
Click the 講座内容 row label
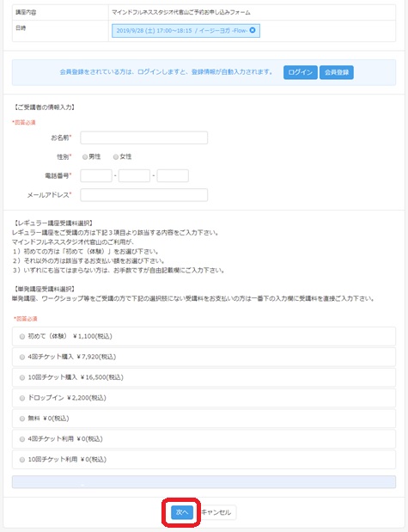click(x=26, y=13)
